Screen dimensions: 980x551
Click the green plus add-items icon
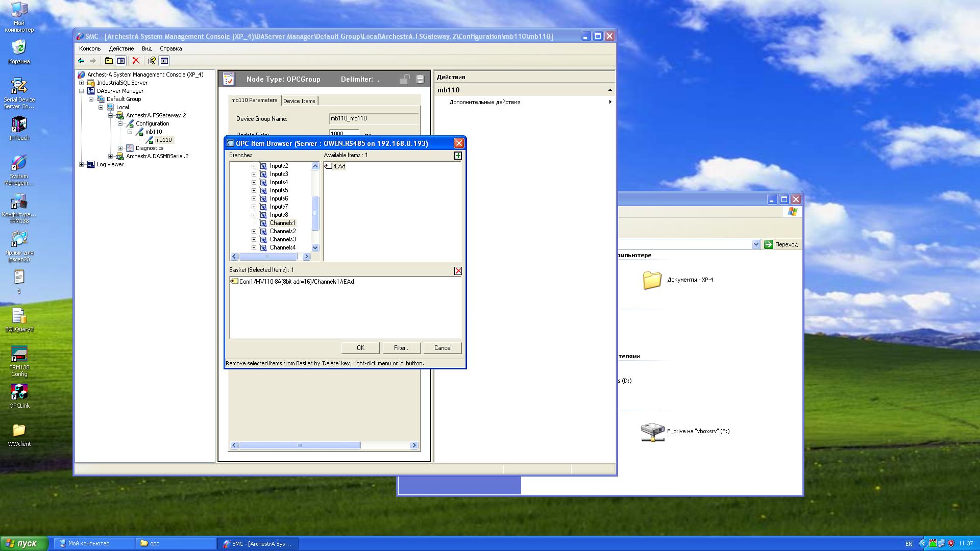[x=458, y=156]
